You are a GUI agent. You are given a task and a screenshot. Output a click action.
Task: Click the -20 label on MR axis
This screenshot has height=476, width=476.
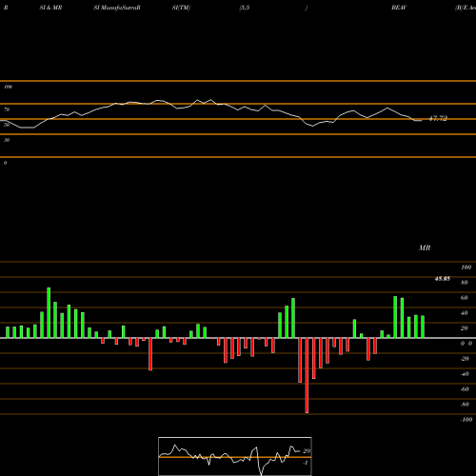465,359
